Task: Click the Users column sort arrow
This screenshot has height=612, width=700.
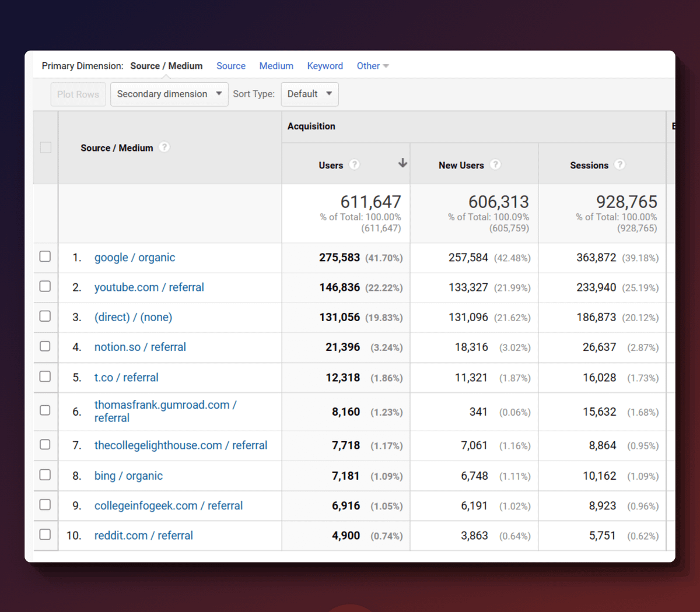Action: [x=402, y=163]
